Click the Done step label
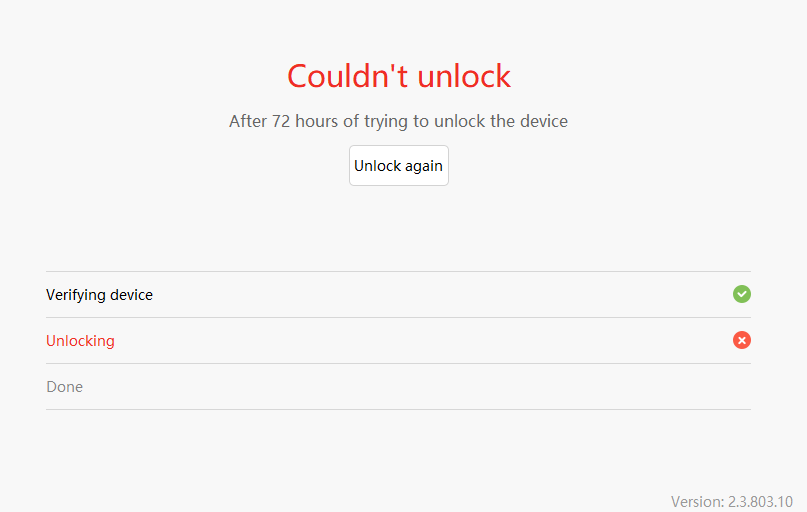Screen dimensions: 807x512 click(64, 387)
